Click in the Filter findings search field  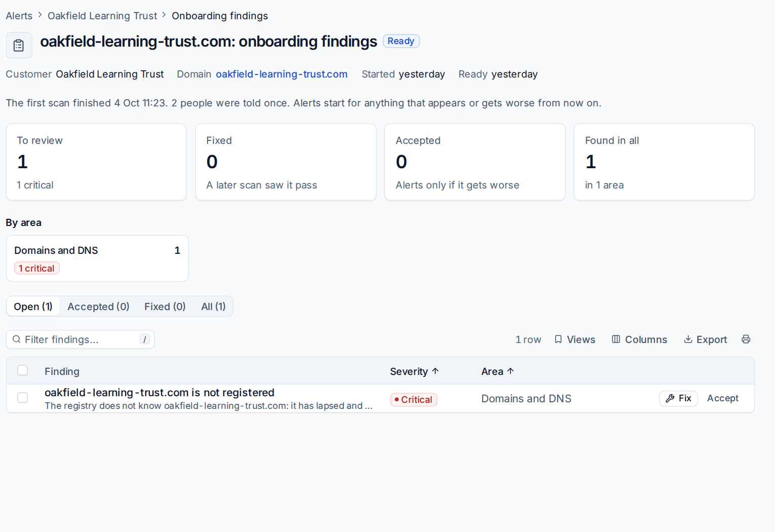tap(80, 339)
